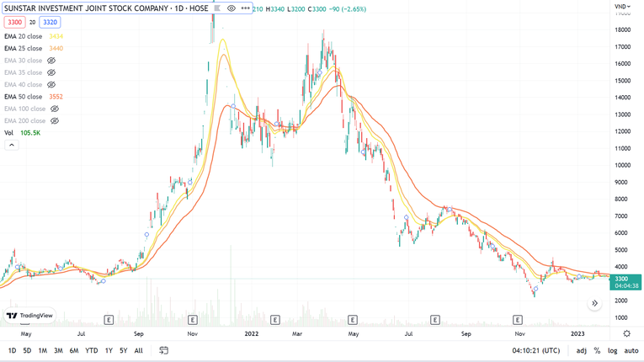
Task: Toggle adj dividend adjustment
Action: tap(581, 350)
